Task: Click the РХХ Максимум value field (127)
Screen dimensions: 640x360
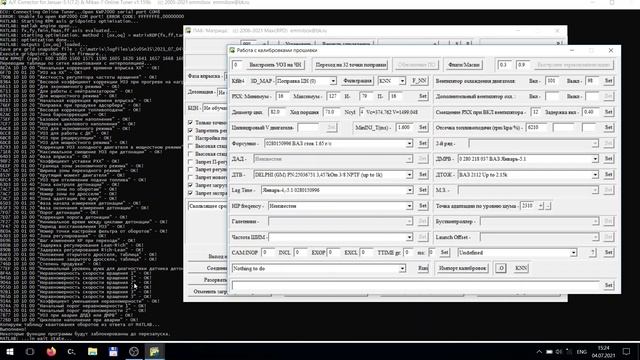Action: (334, 96)
